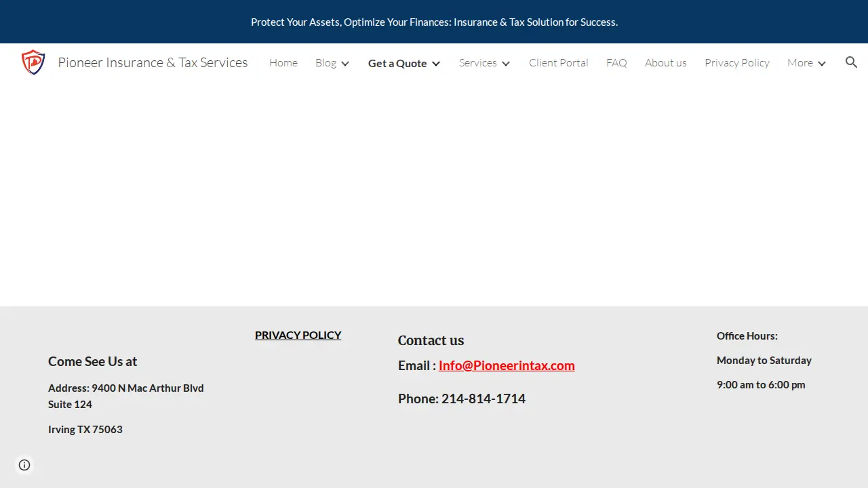Expand the Get a Quote submenu chevron

coord(436,63)
